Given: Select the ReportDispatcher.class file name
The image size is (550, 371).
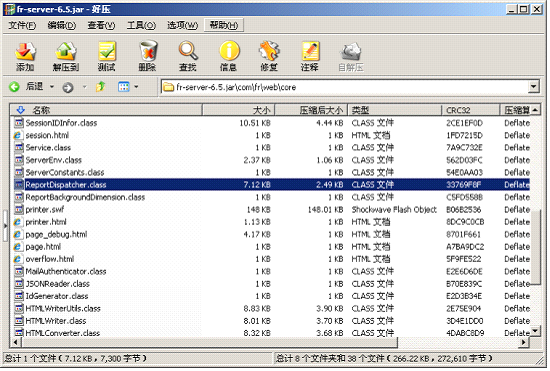Looking at the screenshot, I should click(66, 185).
